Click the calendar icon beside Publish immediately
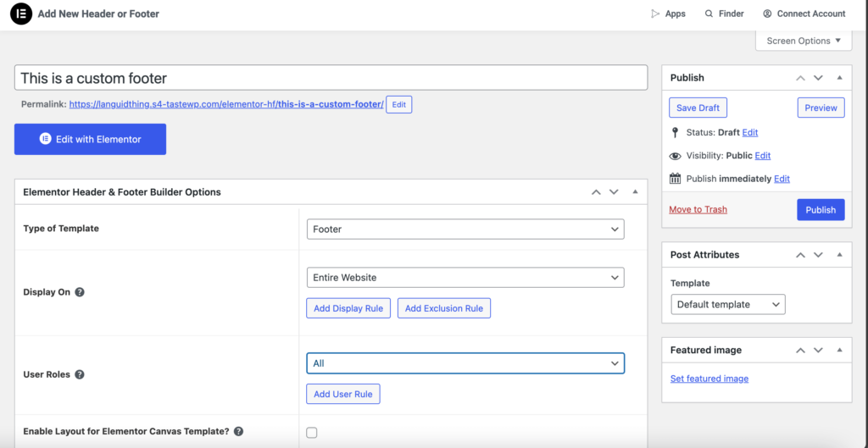Viewport: 868px width, 448px height. click(x=675, y=179)
